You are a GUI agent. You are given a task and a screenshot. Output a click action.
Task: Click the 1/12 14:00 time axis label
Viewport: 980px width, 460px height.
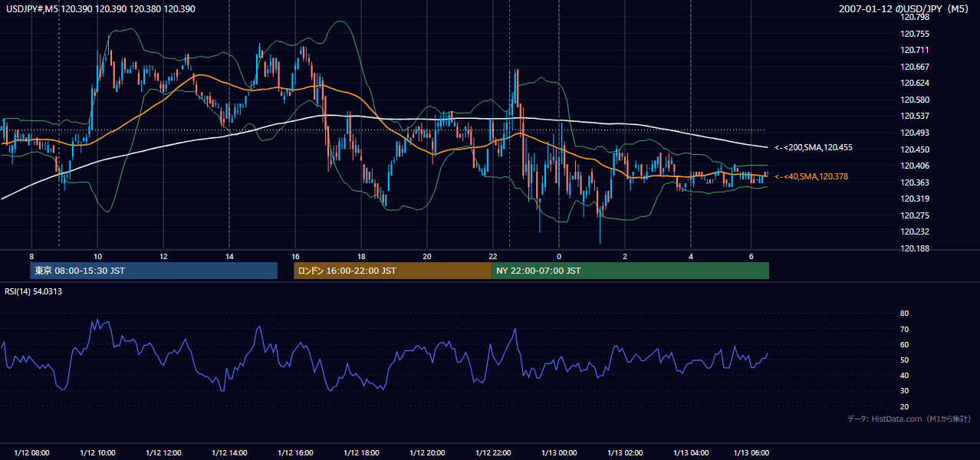click(x=229, y=453)
